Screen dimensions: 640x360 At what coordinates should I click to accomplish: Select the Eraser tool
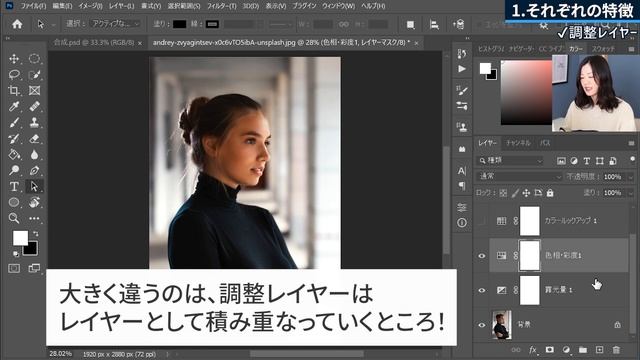click(x=34, y=138)
